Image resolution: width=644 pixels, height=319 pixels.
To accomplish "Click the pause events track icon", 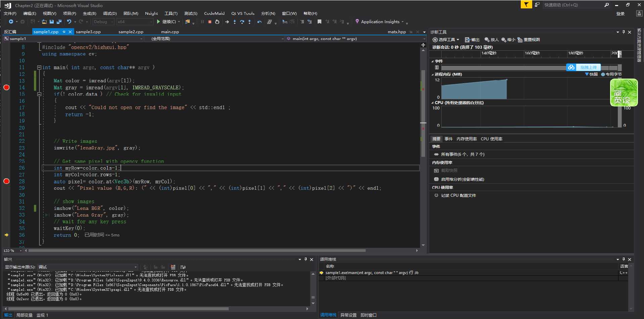I will [437, 67].
